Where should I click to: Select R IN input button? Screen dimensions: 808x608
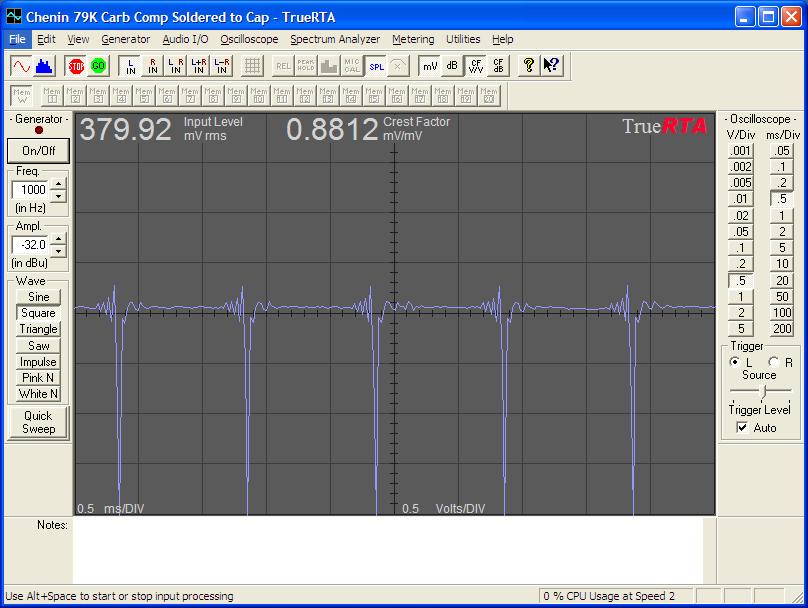coord(153,66)
